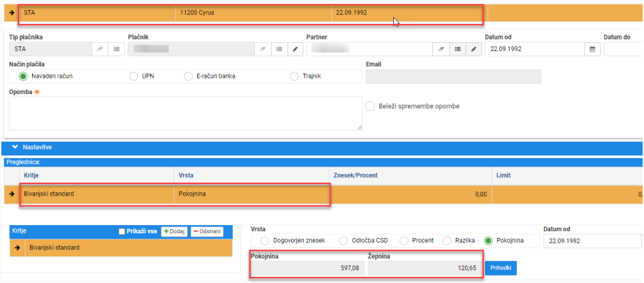
Task: Choose Razlika as Vrsta
Action: [448, 241]
